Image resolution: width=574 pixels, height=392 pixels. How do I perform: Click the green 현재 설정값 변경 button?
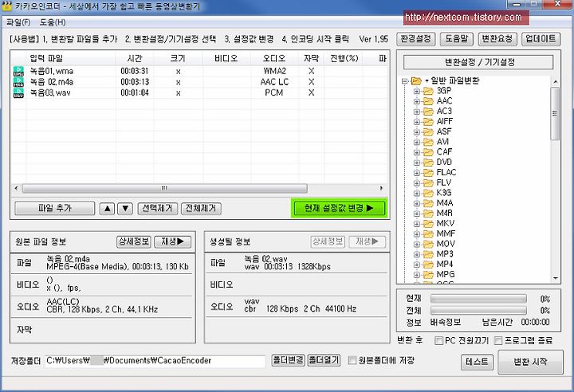point(339,208)
